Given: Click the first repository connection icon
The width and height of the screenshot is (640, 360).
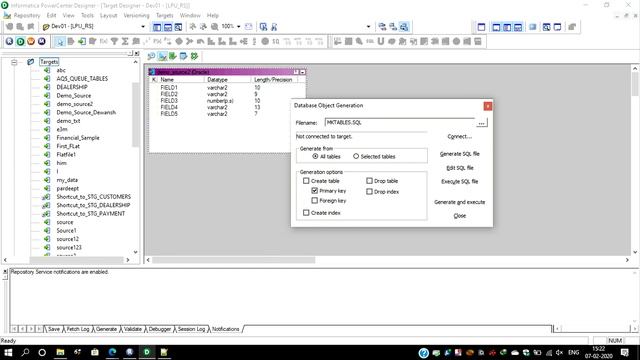Looking at the screenshot, I should 382,27.
